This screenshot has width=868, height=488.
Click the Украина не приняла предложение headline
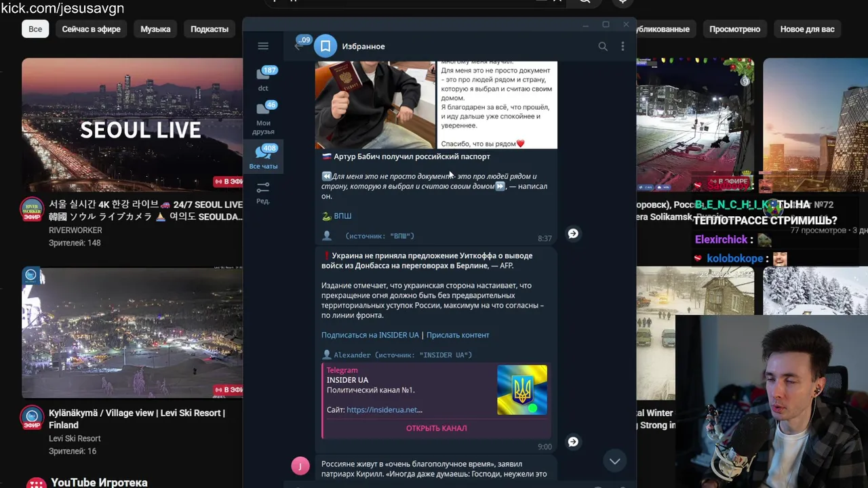click(x=427, y=260)
